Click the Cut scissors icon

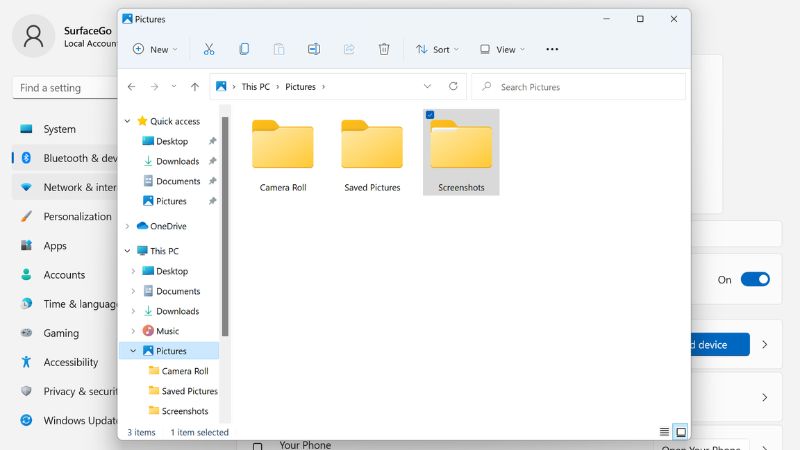pos(209,49)
